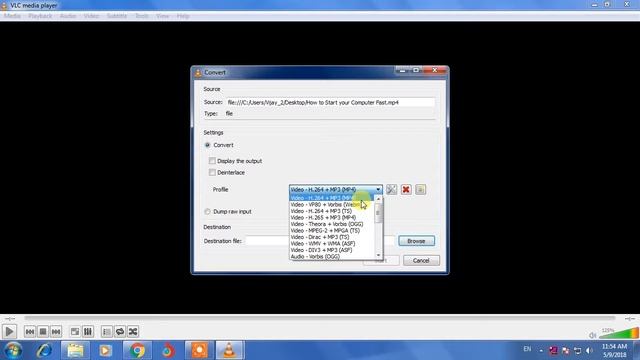Image resolution: width=640 pixels, height=360 pixels.
Task: Choose Video - H.264 + MP3 (MP4) highlighted option
Action: click(332, 198)
